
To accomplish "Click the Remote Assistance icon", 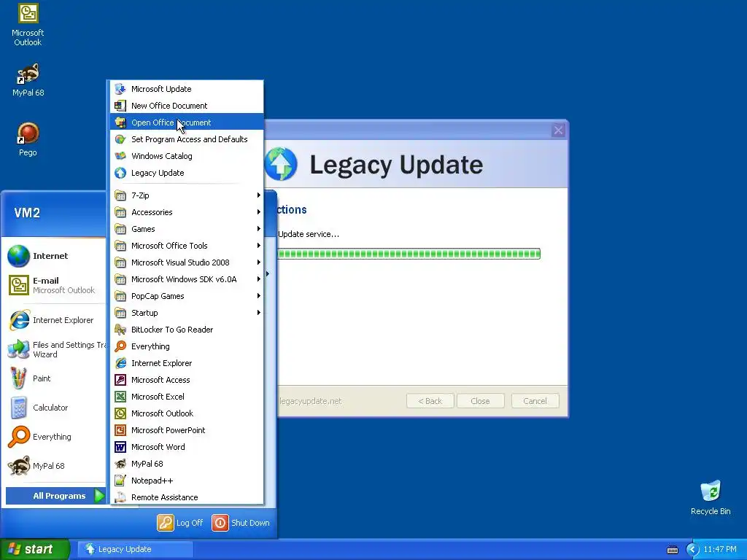I will pyautogui.click(x=120, y=497).
